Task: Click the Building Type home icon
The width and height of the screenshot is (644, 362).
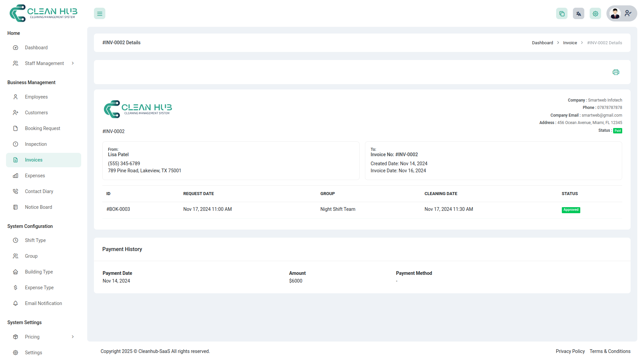Action: pyautogui.click(x=15, y=272)
